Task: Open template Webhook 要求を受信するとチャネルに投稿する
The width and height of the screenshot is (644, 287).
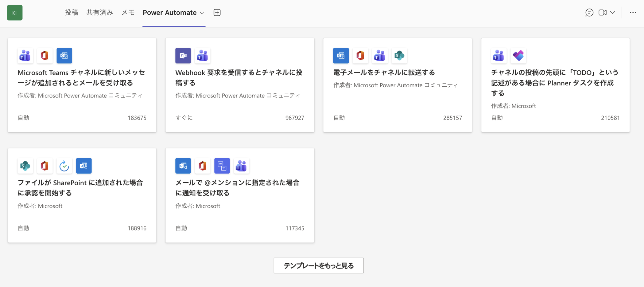Action: click(x=239, y=77)
